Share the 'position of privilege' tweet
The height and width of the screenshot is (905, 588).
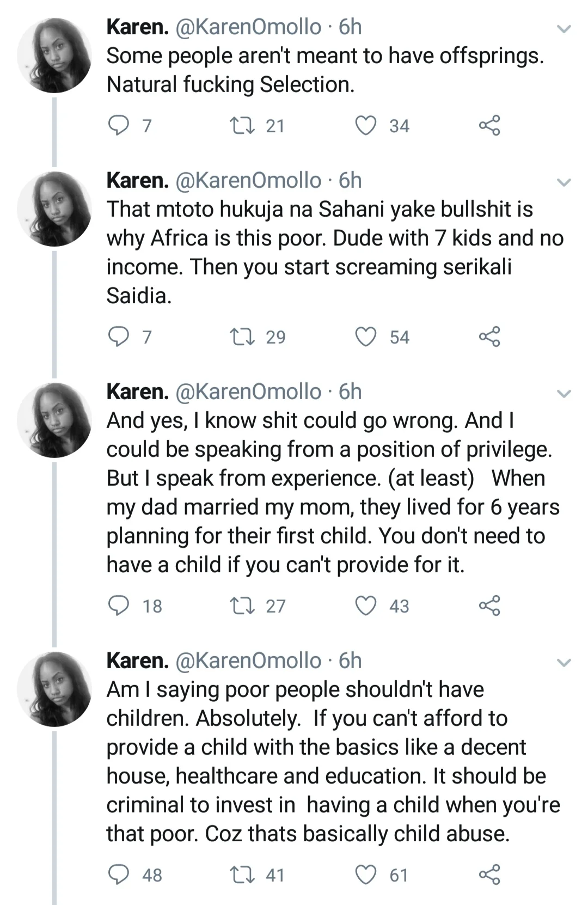pyautogui.click(x=489, y=606)
